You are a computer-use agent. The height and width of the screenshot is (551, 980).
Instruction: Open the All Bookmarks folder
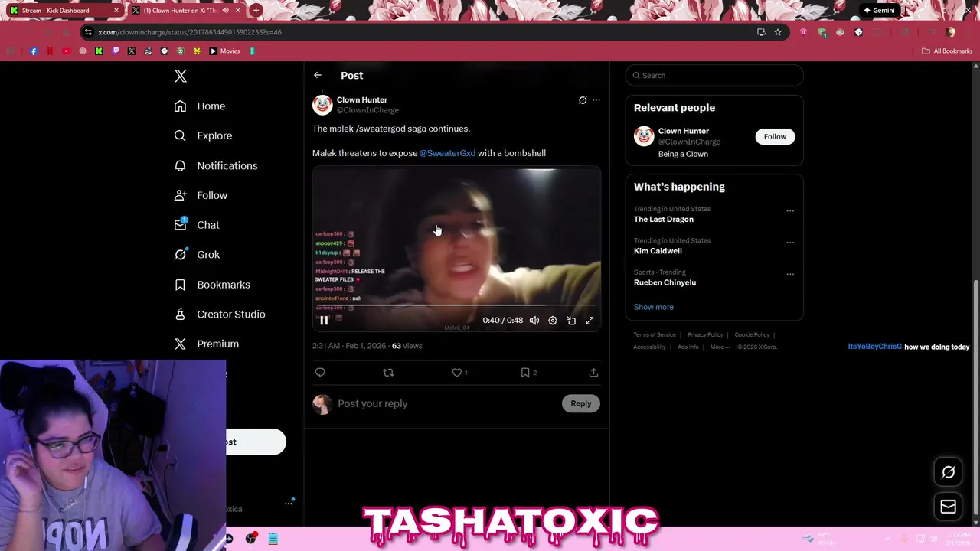[947, 51]
